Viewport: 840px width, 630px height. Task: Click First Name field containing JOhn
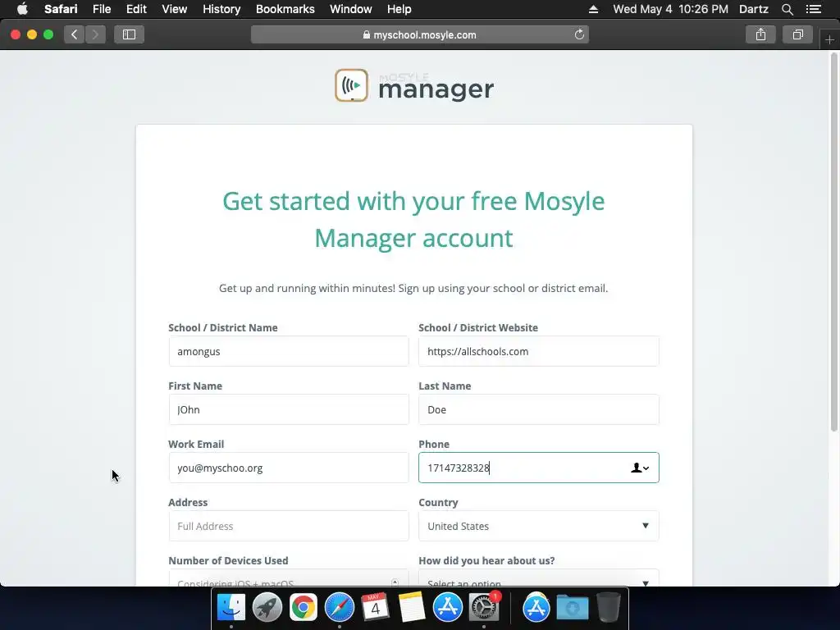tap(289, 410)
